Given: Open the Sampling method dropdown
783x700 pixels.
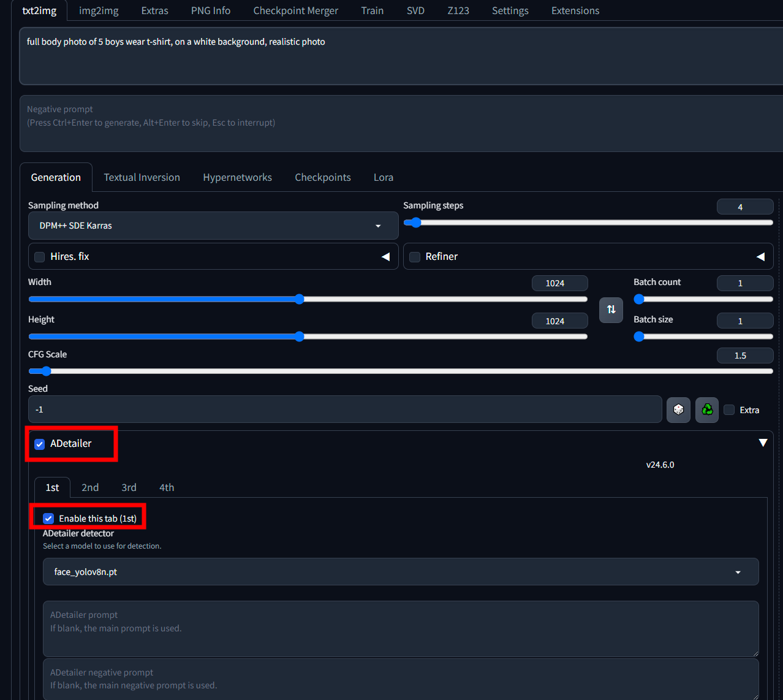Looking at the screenshot, I should [213, 226].
